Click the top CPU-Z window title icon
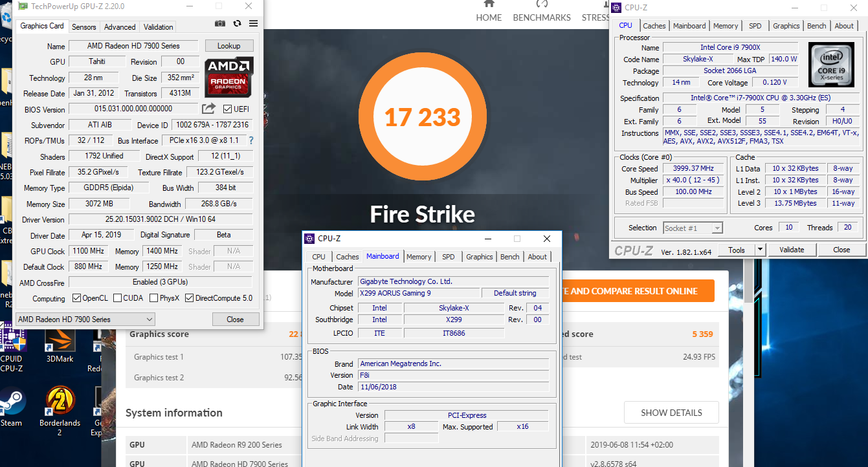 tap(617, 8)
